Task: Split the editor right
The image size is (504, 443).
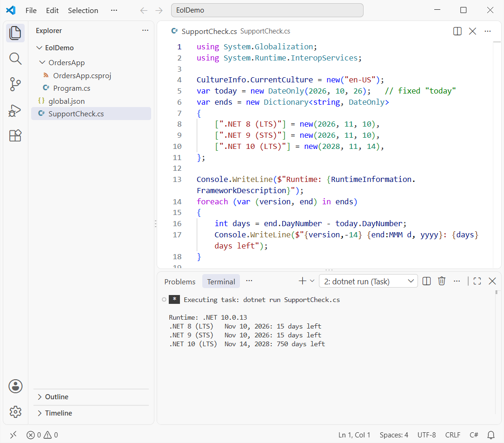Action: pyautogui.click(x=458, y=31)
